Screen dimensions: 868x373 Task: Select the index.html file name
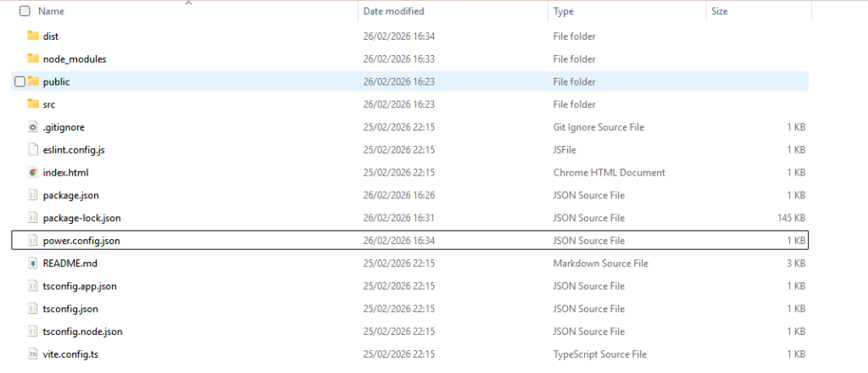65,173
